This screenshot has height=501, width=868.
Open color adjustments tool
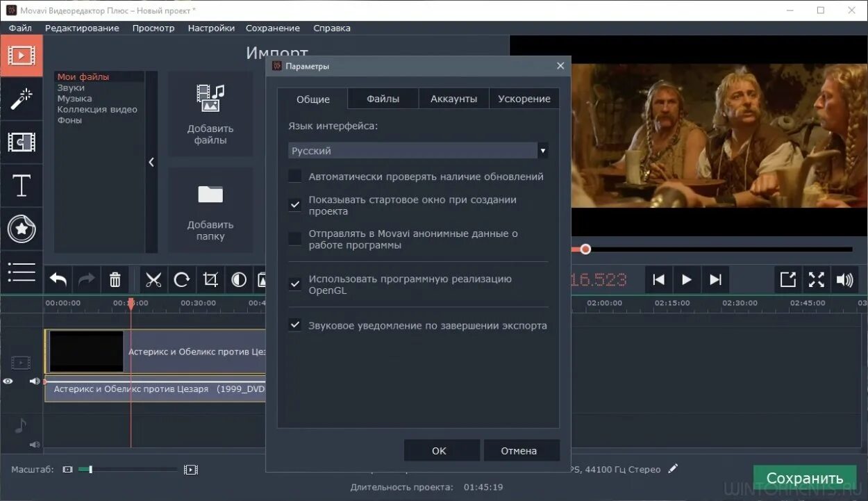tap(239, 280)
